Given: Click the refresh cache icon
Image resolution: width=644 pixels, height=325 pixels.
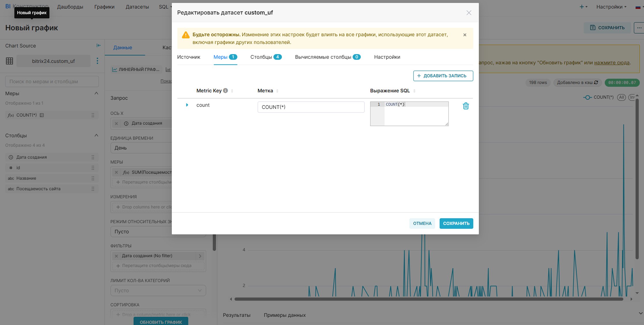Looking at the screenshot, I should [596, 82].
